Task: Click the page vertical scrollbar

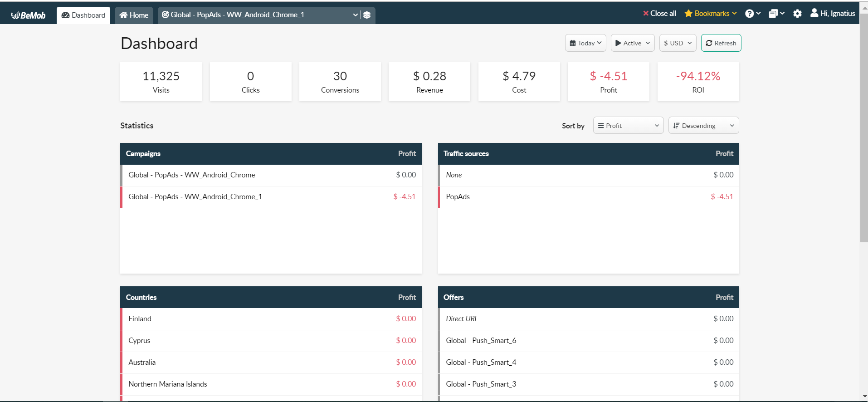Action: click(x=863, y=136)
